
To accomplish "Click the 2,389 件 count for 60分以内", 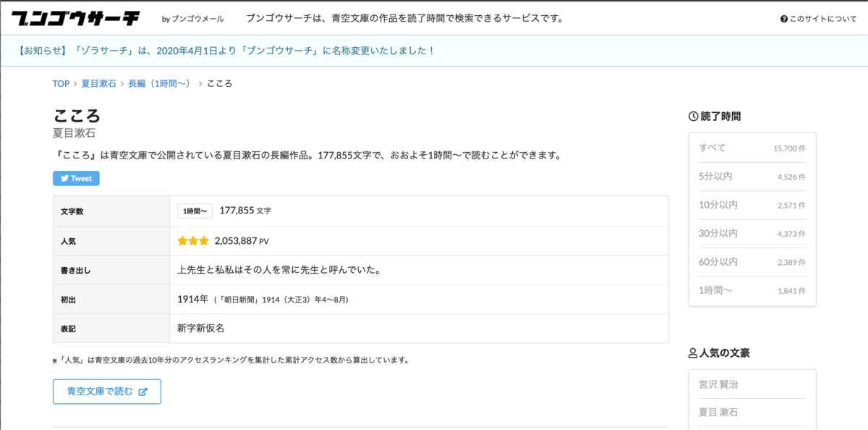I will (791, 262).
